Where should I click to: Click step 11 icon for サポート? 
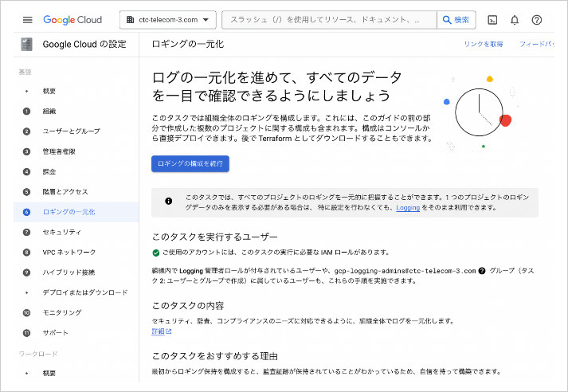26,332
